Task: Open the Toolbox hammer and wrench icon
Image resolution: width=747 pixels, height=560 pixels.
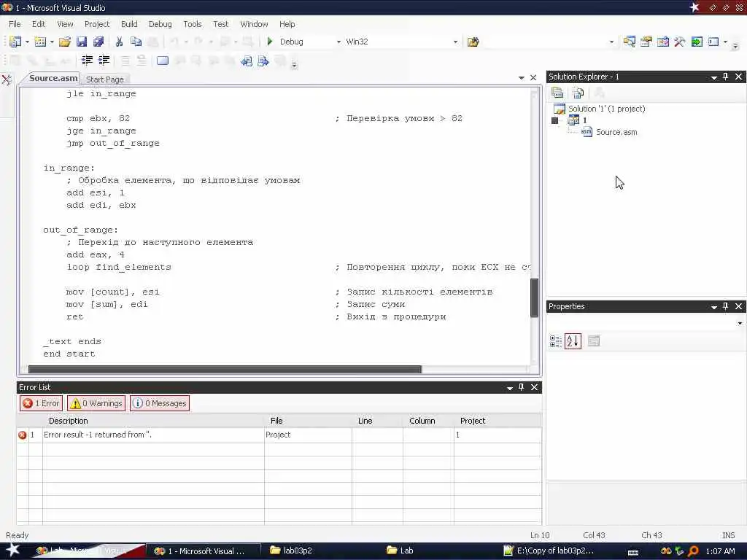Action: pyautogui.click(x=679, y=42)
